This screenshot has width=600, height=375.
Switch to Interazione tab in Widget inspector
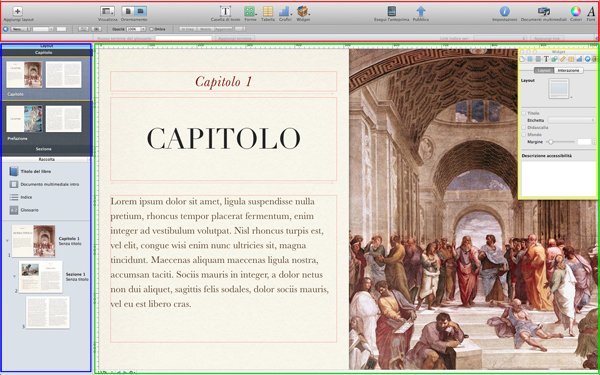(x=569, y=70)
